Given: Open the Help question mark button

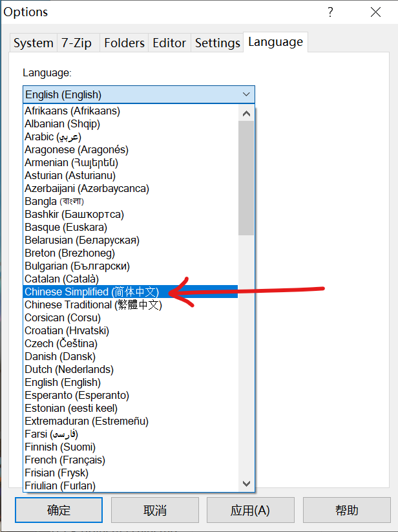Looking at the screenshot, I should tap(330, 12).
